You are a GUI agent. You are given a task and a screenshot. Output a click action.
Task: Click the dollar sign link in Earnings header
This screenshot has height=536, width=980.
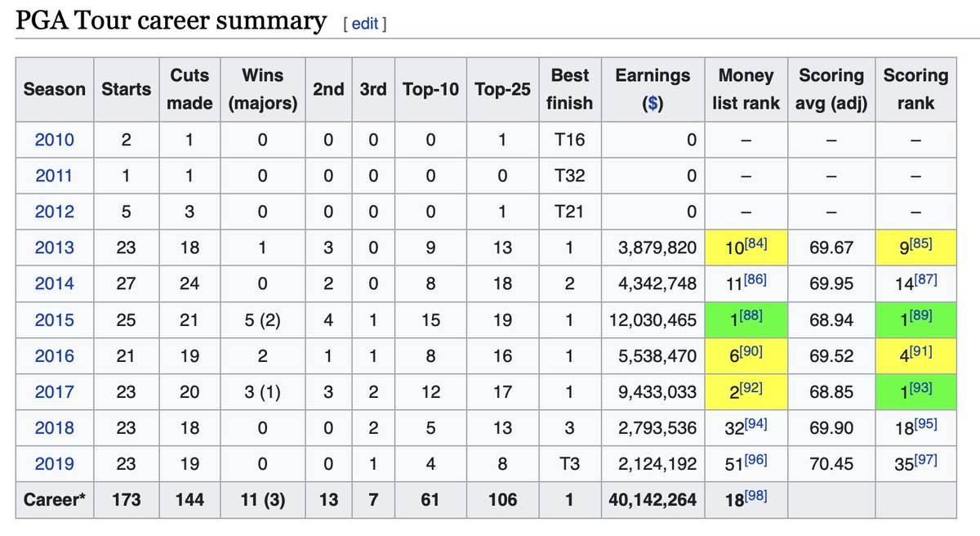tap(653, 104)
